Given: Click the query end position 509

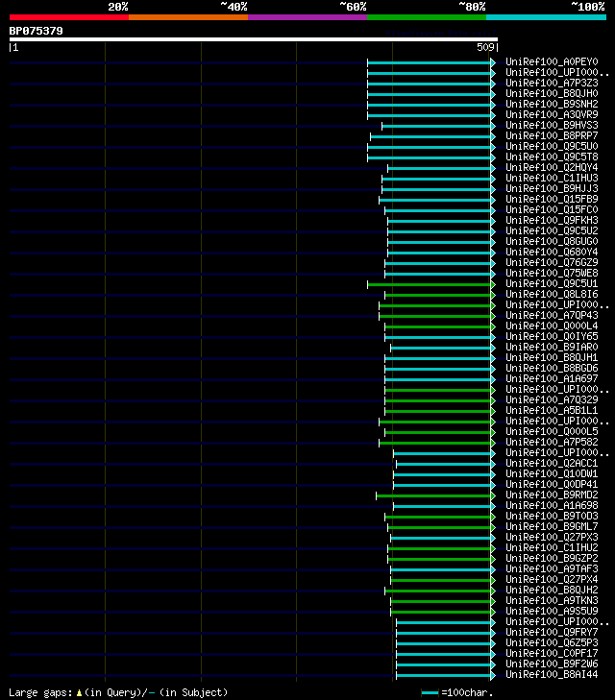Looking at the screenshot, I should [x=485, y=47].
